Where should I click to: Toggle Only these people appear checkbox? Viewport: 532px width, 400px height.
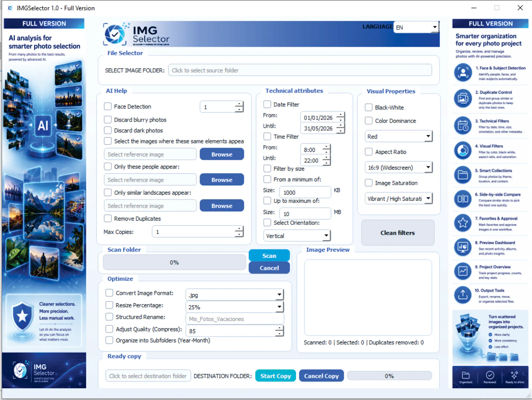[x=108, y=166]
